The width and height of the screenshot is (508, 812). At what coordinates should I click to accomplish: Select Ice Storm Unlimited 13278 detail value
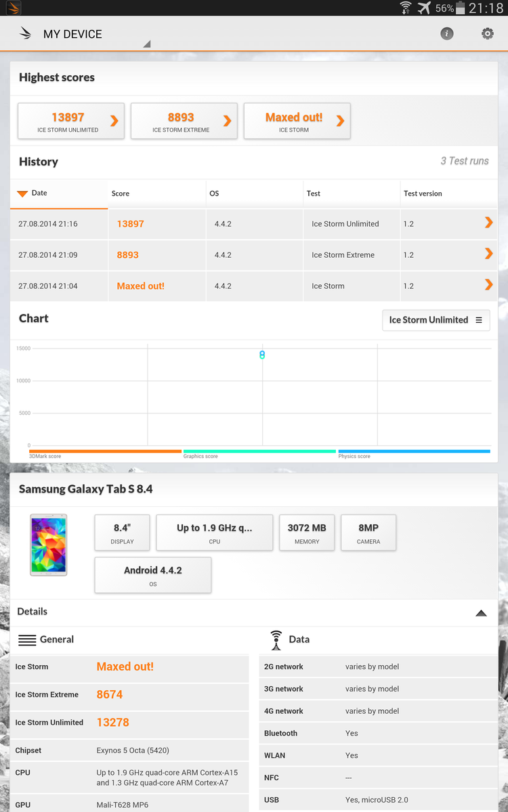pyautogui.click(x=113, y=723)
